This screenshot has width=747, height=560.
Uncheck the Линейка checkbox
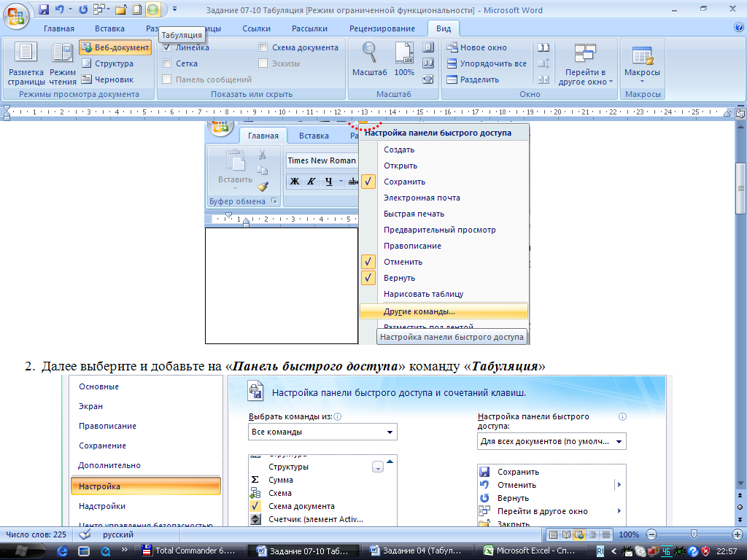167,47
